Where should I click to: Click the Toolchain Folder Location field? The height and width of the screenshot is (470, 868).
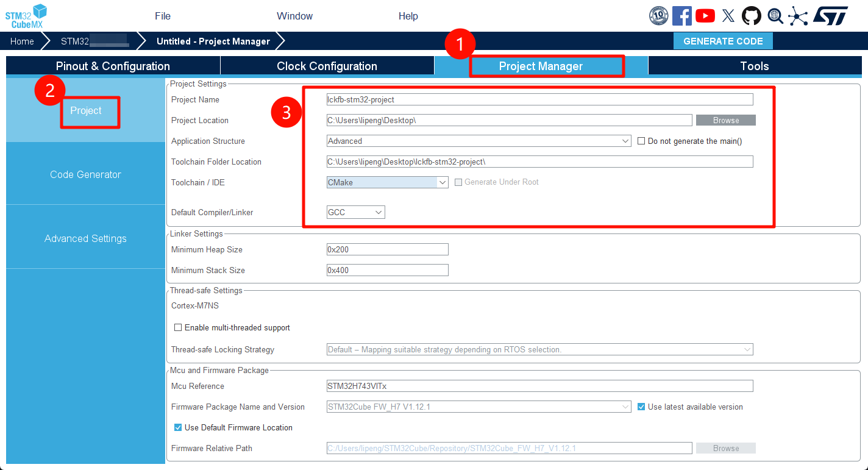tap(540, 162)
